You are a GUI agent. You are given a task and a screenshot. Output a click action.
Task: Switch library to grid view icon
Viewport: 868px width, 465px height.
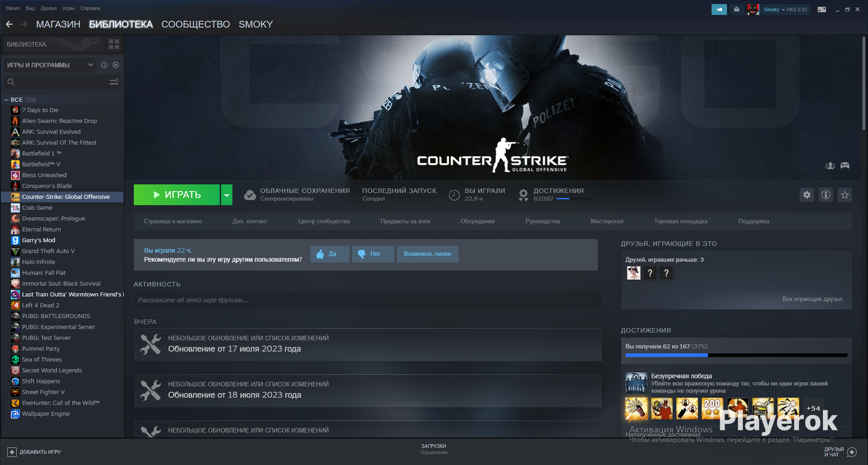pyautogui.click(x=114, y=44)
